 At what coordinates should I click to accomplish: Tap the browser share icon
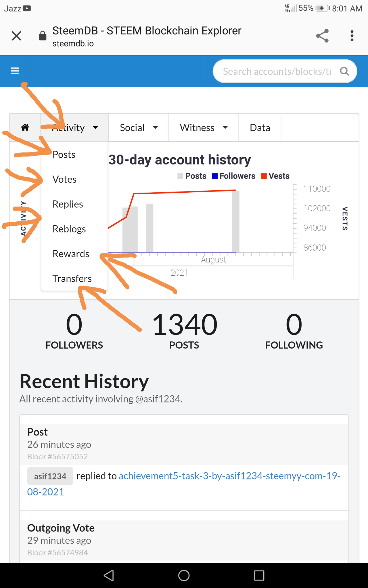(322, 36)
